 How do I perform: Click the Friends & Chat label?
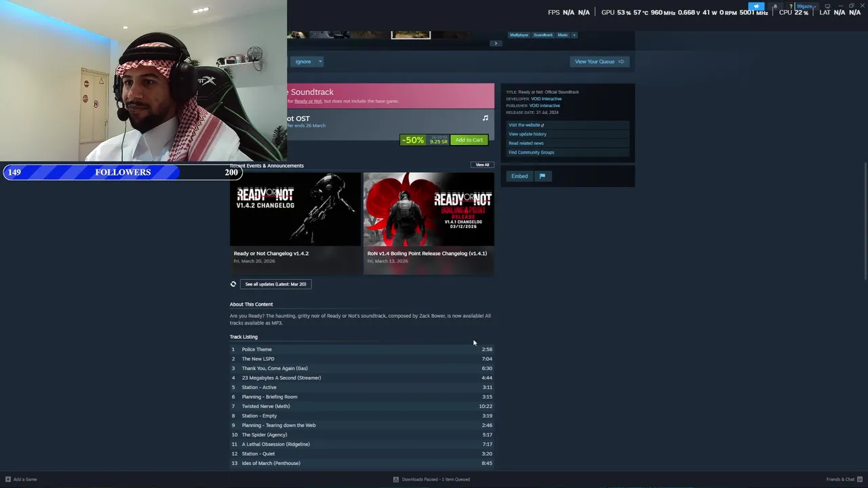click(840, 479)
